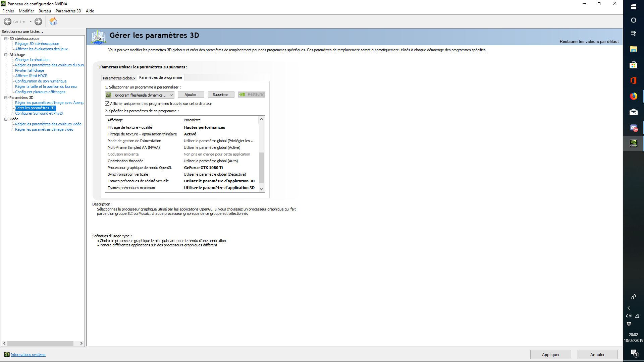The height and width of the screenshot is (362, 644).
Task: Click the Appliquer button
Action: [x=550, y=355]
